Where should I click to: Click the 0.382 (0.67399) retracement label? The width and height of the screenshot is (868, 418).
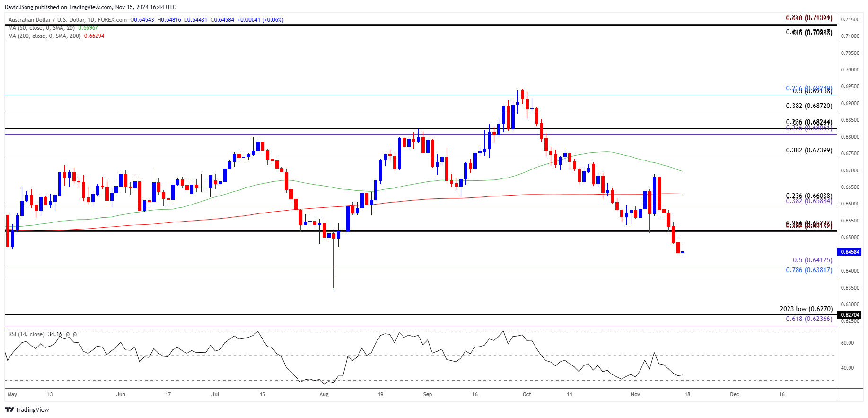(x=809, y=150)
